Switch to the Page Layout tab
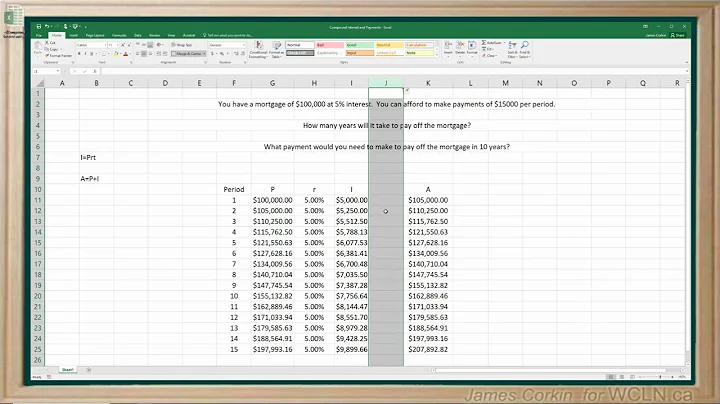This screenshot has height=404, width=720. (95, 35)
